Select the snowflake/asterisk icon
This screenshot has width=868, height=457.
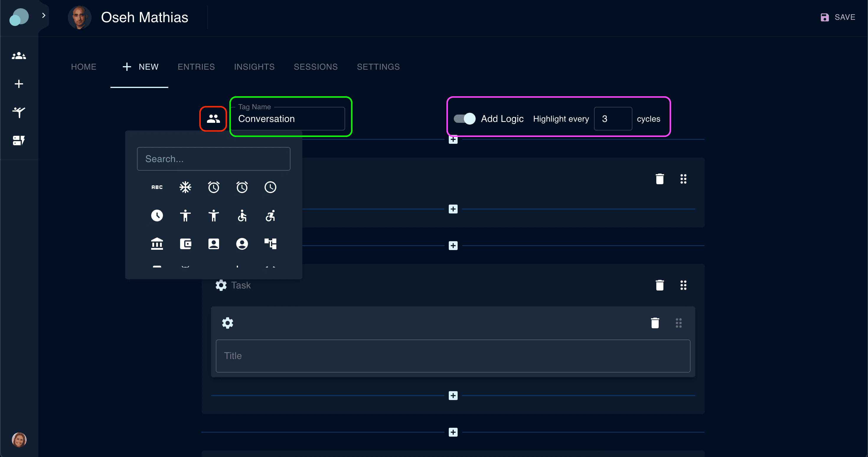coord(185,187)
